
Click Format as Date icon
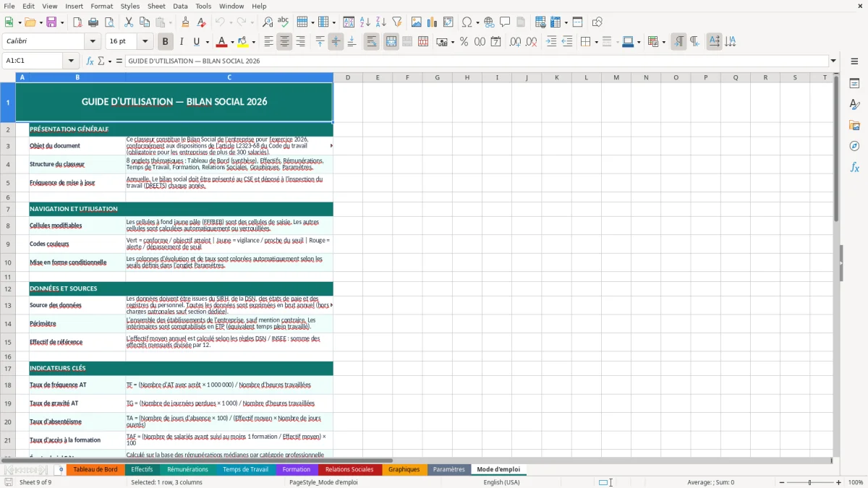point(495,42)
